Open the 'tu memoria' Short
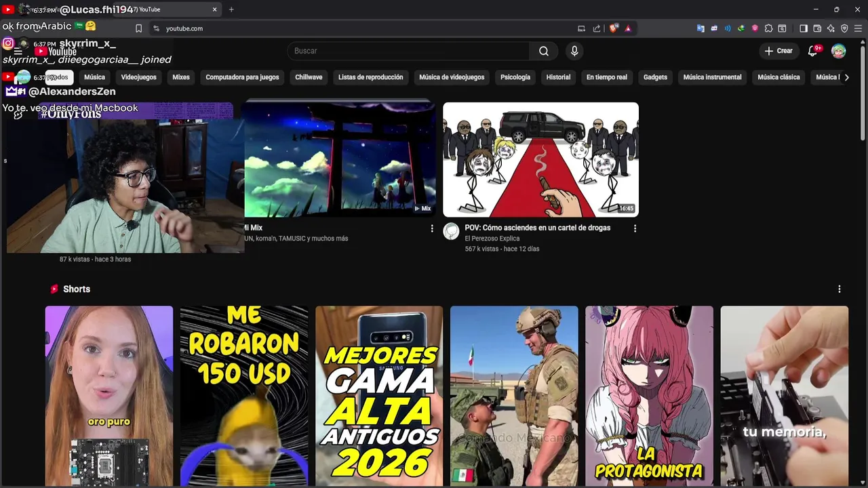The image size is (868, 488). (784, 396)
